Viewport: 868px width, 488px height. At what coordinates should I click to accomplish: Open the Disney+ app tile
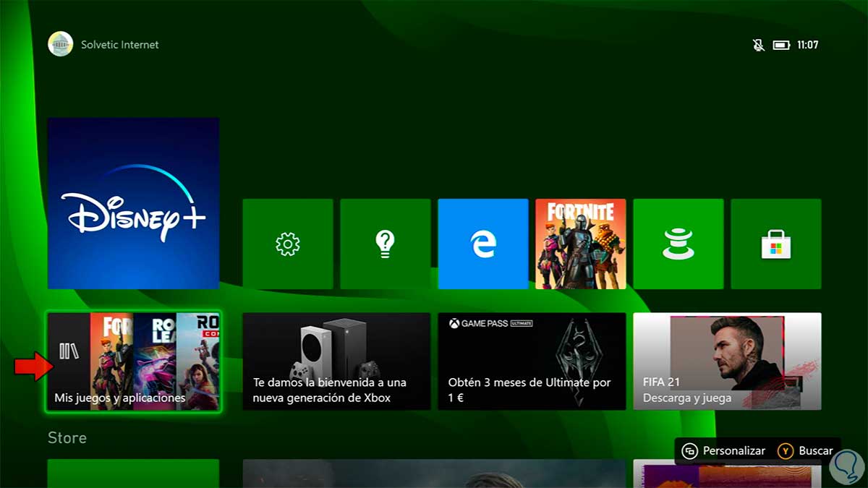click(133, 203)
